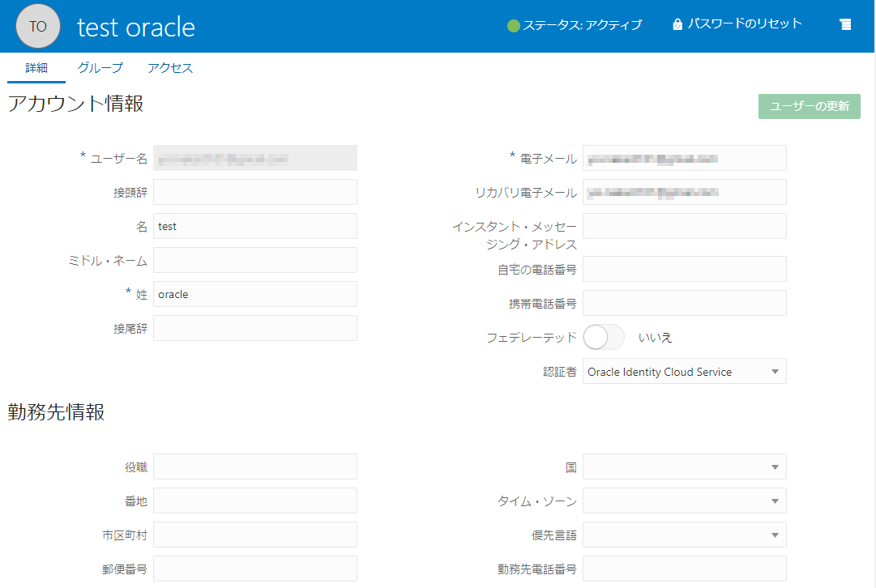Switch to the アクセス tab
Image resolution: width=876 pixels, height=588 pixels.
170,68
